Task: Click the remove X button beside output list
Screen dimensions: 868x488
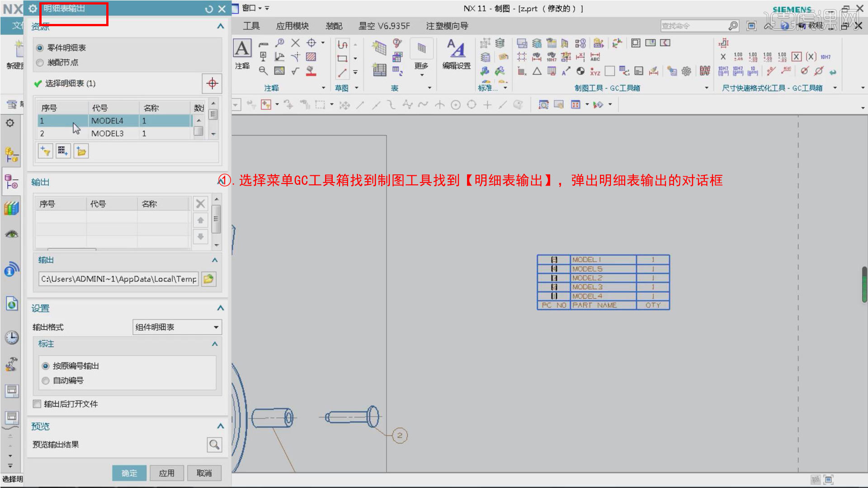Action: [200, 204]
